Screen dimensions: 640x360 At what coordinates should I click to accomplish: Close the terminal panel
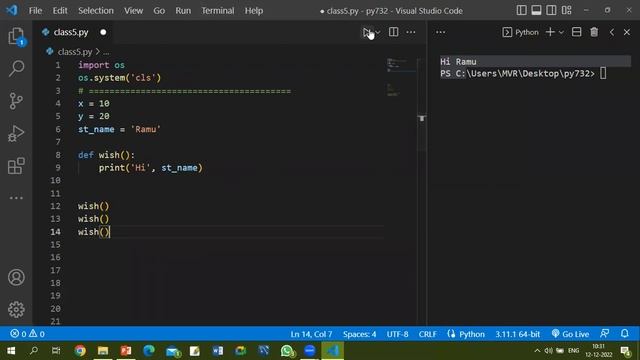[x=627, y=32]
